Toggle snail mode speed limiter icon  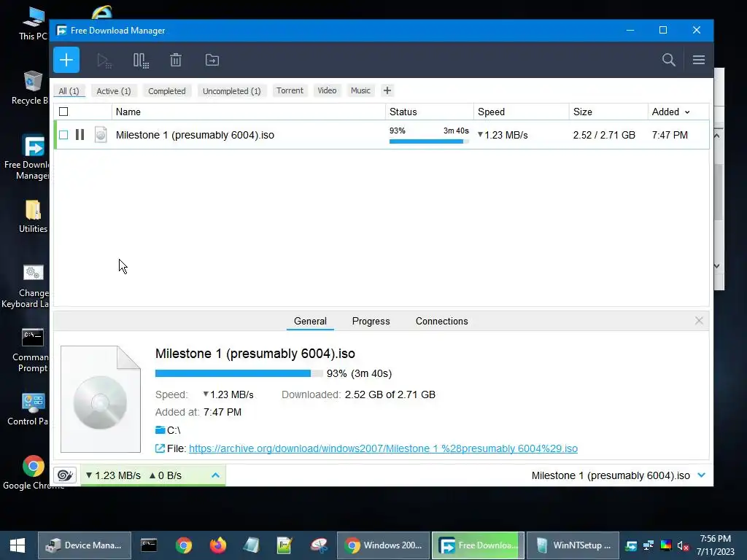pyautogui.click(x=65, y=475)
